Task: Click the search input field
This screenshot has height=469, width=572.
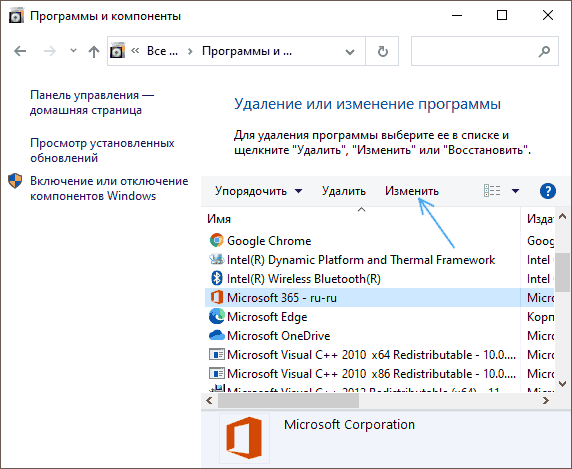Action: tap(484, 51)
